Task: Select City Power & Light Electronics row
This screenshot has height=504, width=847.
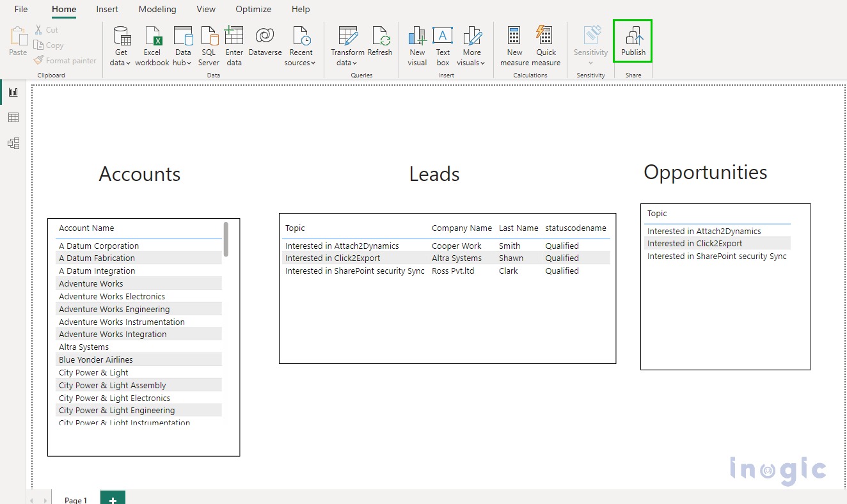Action: (139, 398)
